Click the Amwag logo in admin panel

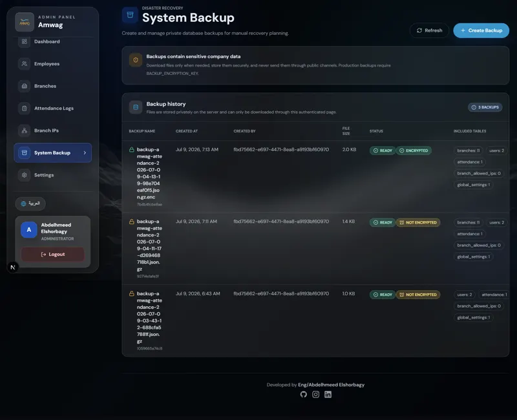tap(25, 22)
